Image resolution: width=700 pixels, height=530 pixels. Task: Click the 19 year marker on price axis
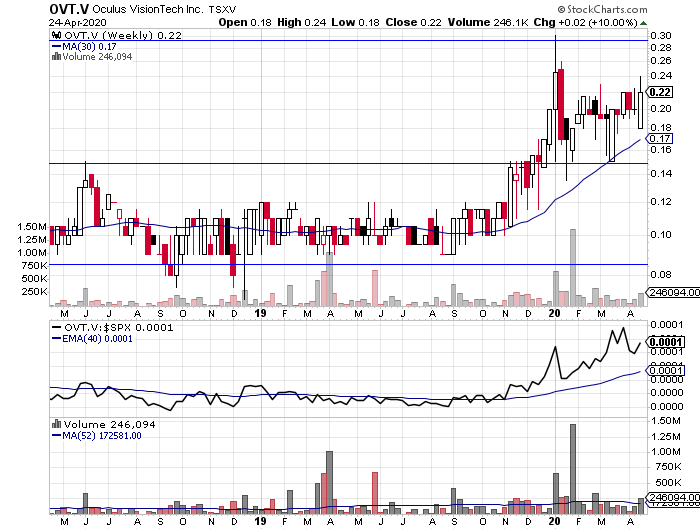(x=260, y=313)
